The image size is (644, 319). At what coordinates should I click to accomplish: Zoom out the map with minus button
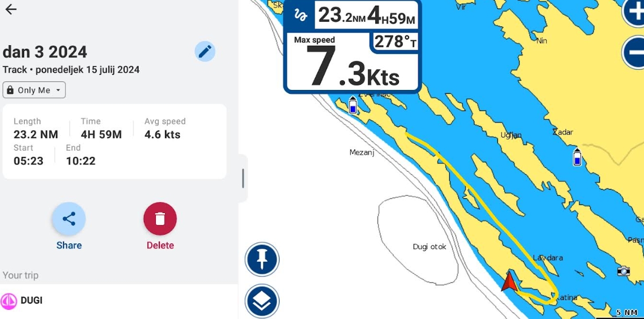pyautogui.click(x=634, y=52)
